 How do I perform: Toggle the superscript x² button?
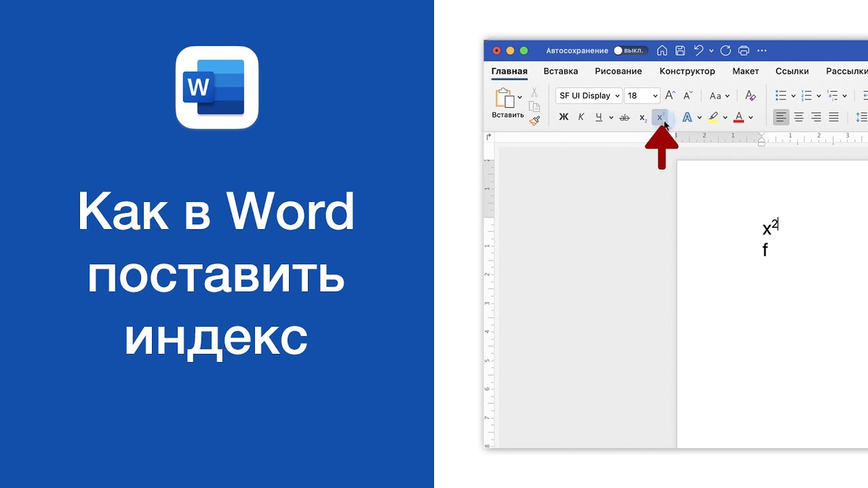tap(660, 117)
